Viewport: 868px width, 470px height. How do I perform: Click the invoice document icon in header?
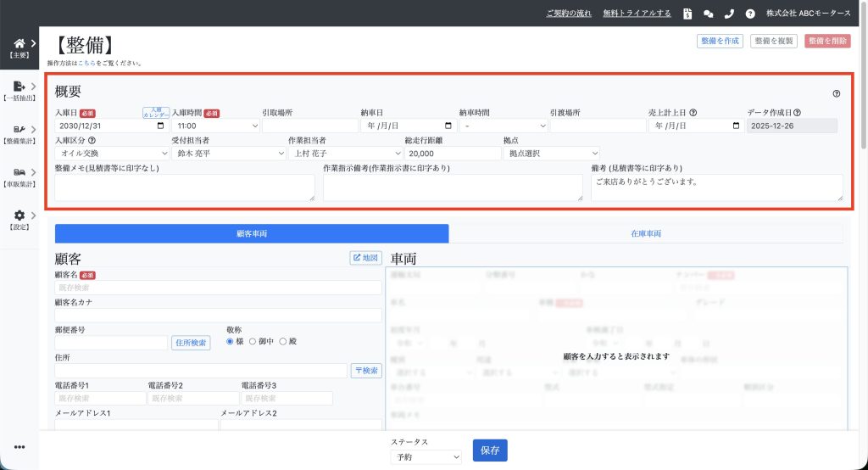tap(687, 14)
